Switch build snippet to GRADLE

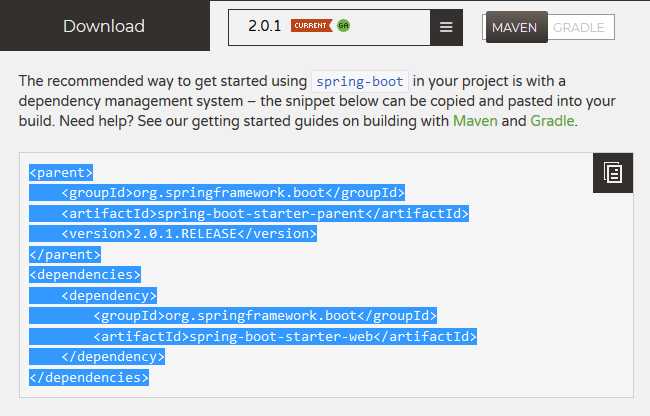click(x=580, y=27)
